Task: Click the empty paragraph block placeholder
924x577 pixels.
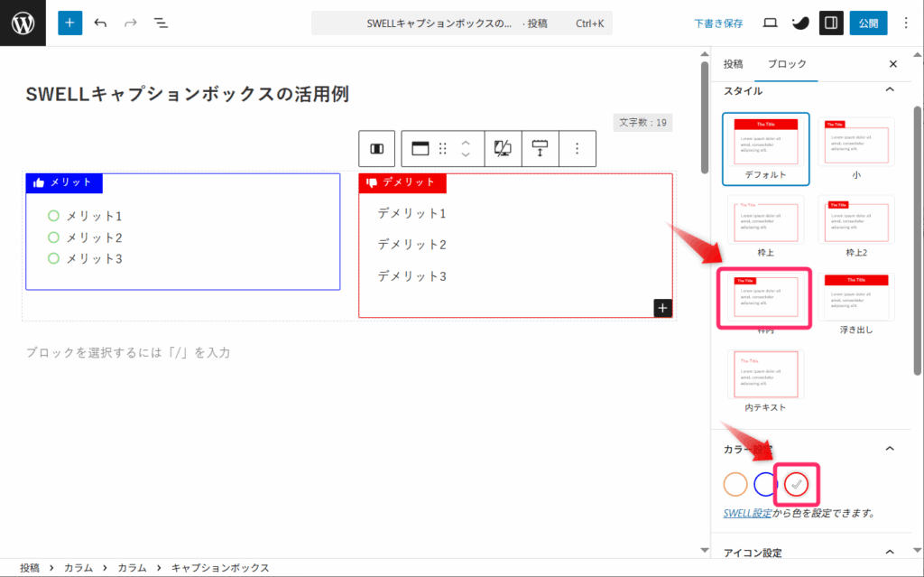Action: click(128, 353)
